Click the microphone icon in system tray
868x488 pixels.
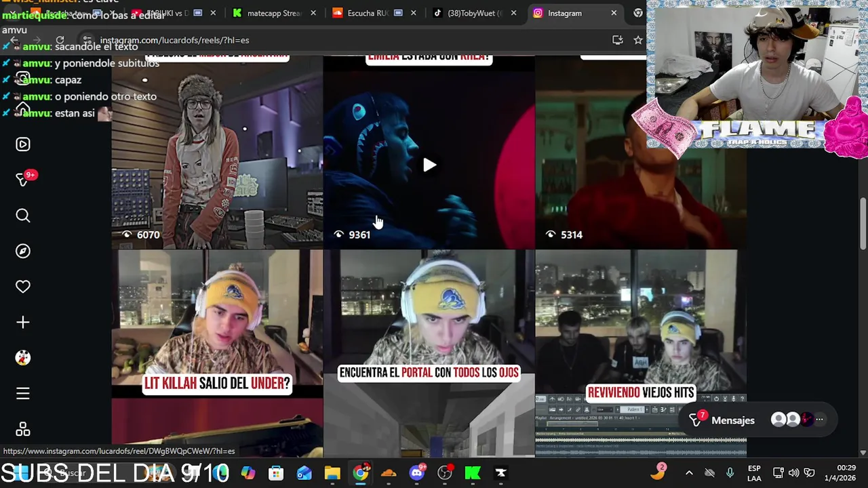pos(730,473)
